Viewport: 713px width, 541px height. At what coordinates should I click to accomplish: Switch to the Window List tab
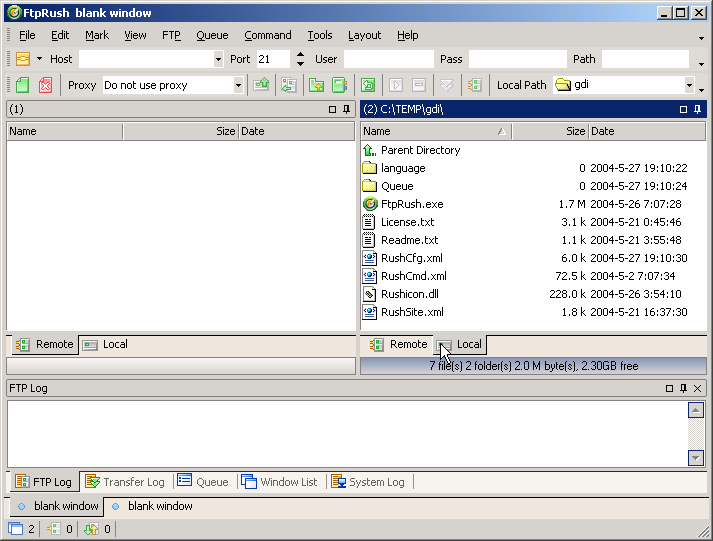click(x=279, y=482)
